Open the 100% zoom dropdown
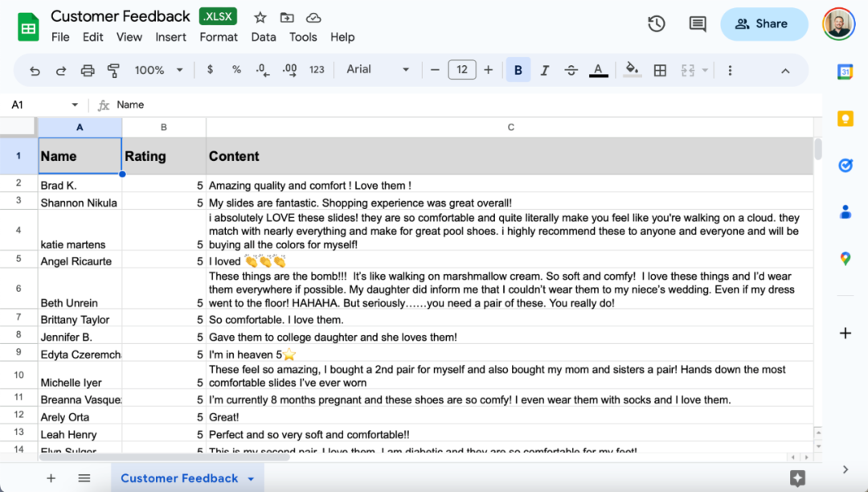868x492 pixels. coord(158,70)
